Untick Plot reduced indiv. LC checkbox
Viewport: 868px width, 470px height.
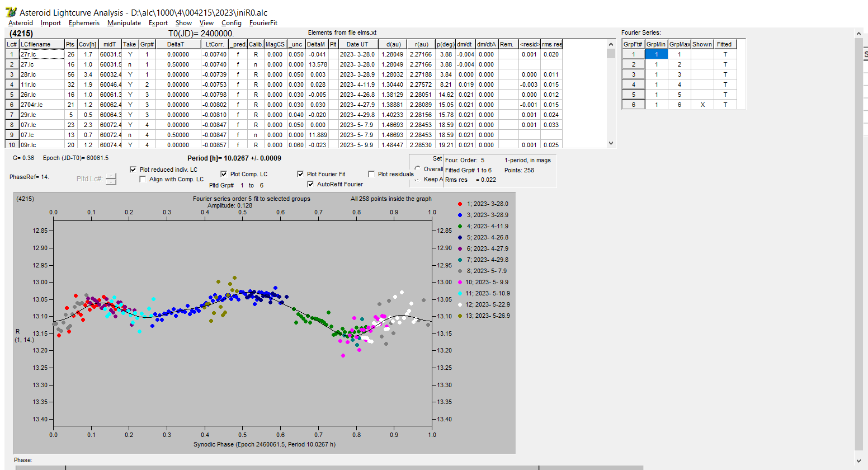pos(133,170)
